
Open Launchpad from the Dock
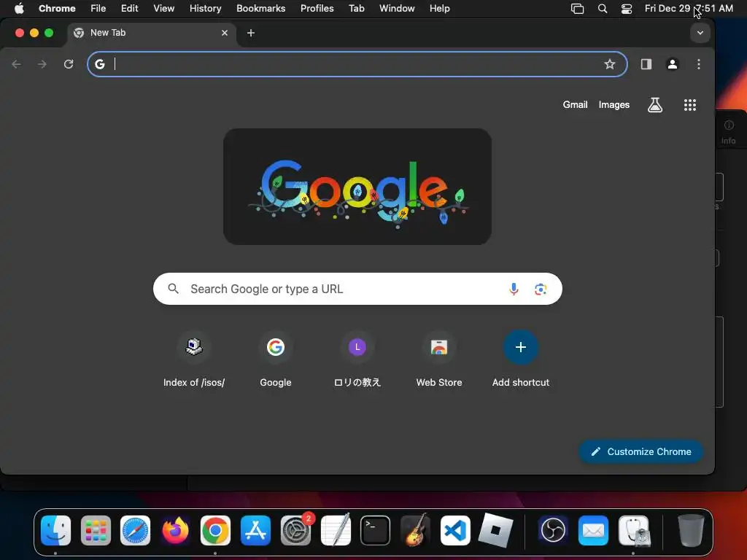96,530
